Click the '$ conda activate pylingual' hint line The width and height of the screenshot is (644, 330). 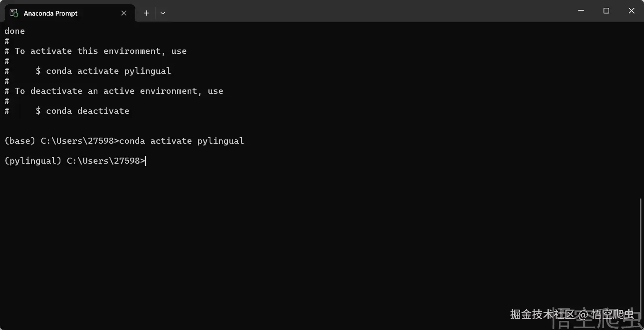coord(103,71)
